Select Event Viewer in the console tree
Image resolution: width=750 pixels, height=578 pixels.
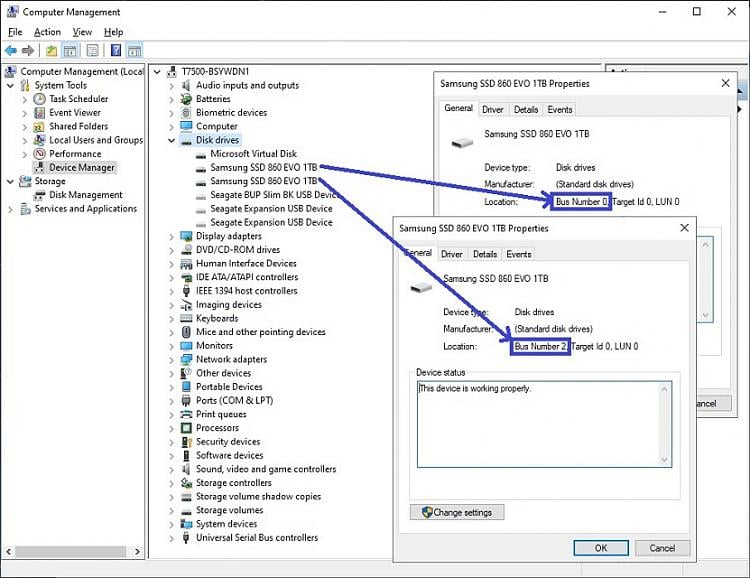pos(75,112)
